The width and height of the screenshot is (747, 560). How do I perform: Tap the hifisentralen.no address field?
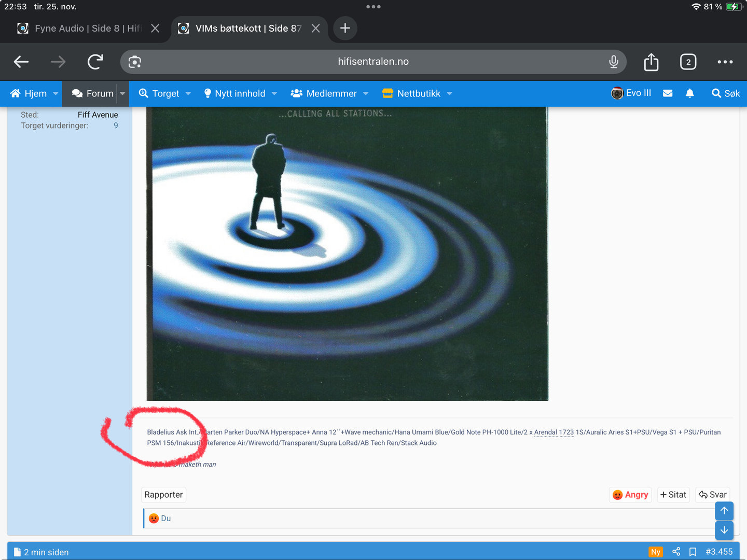(x=373, y=62)
